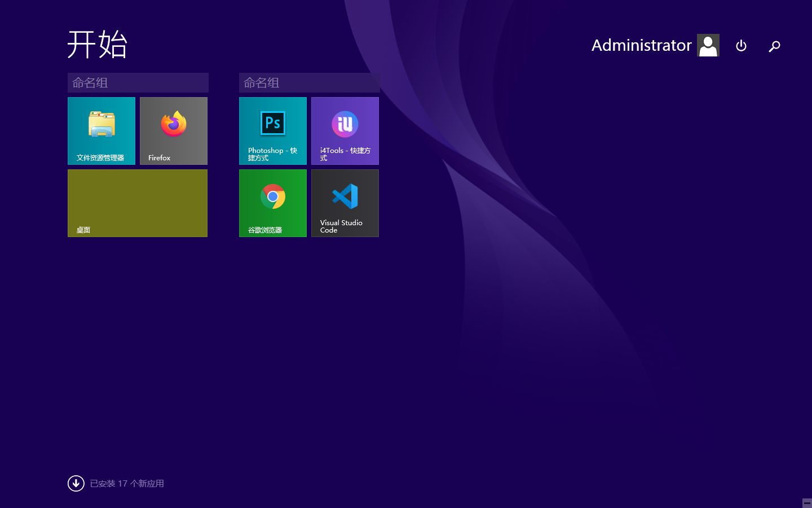
Task: Click the 已安装 17 个新应用 text
Action: coord(127,484)
